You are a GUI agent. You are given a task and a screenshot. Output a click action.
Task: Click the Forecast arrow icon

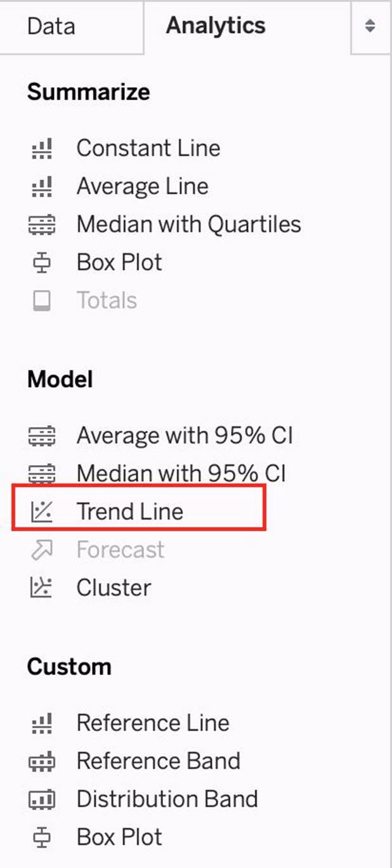[42, 550]
